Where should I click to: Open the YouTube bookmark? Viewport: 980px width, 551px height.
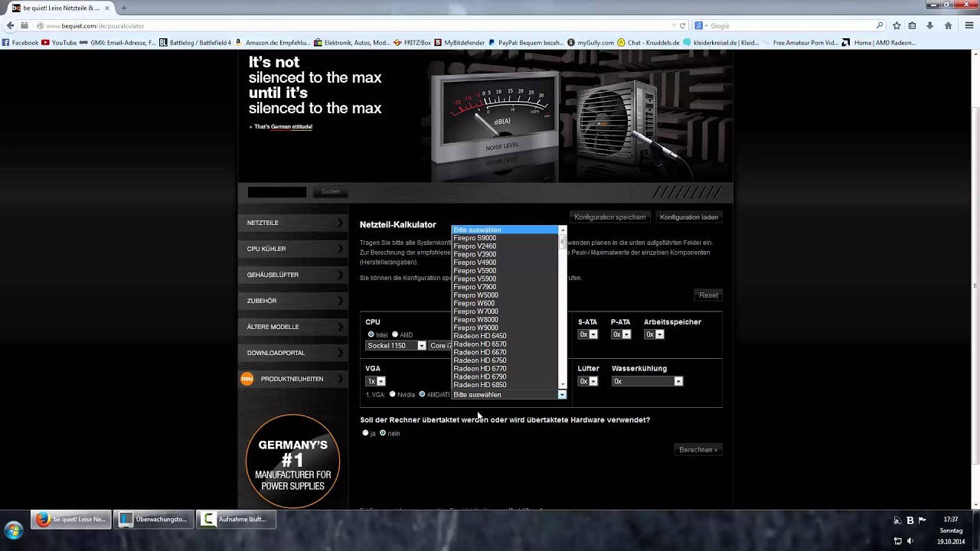(x=59, y=43)
